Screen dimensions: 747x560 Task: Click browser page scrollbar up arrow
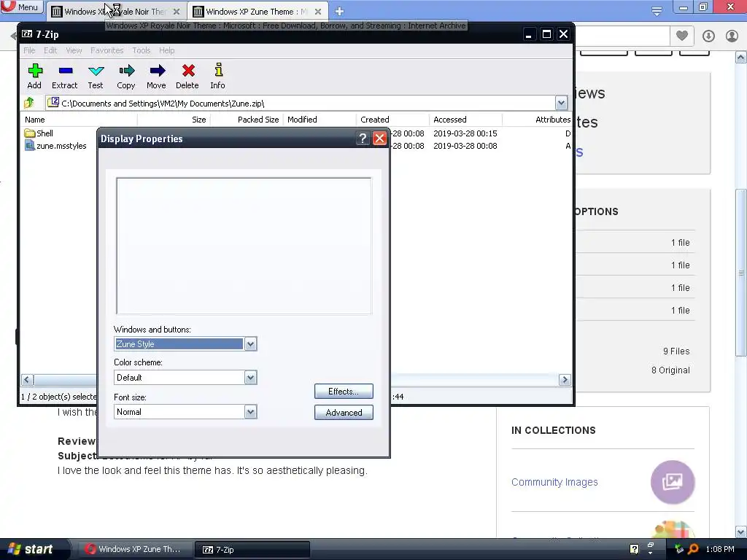point(741,58)
